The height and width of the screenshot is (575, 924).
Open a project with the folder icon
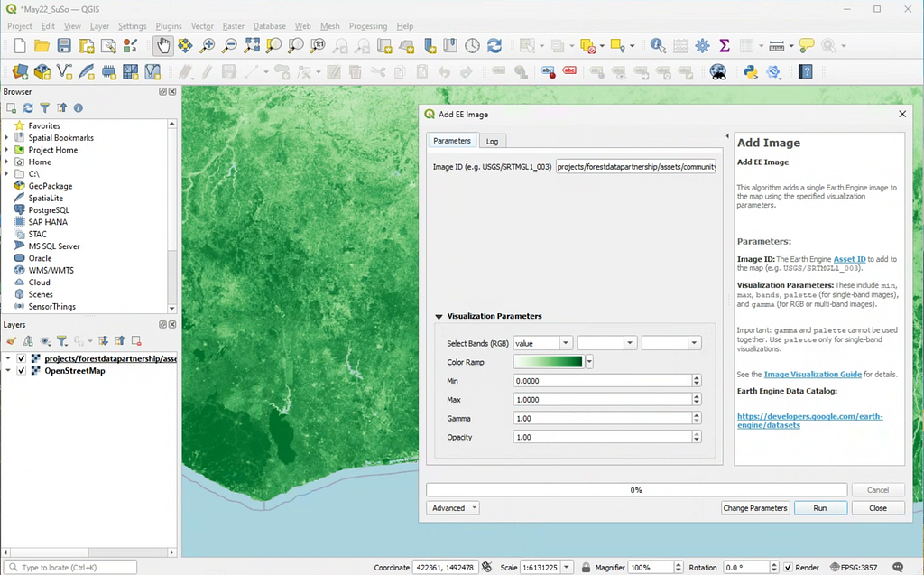click(x=42, y=45)
